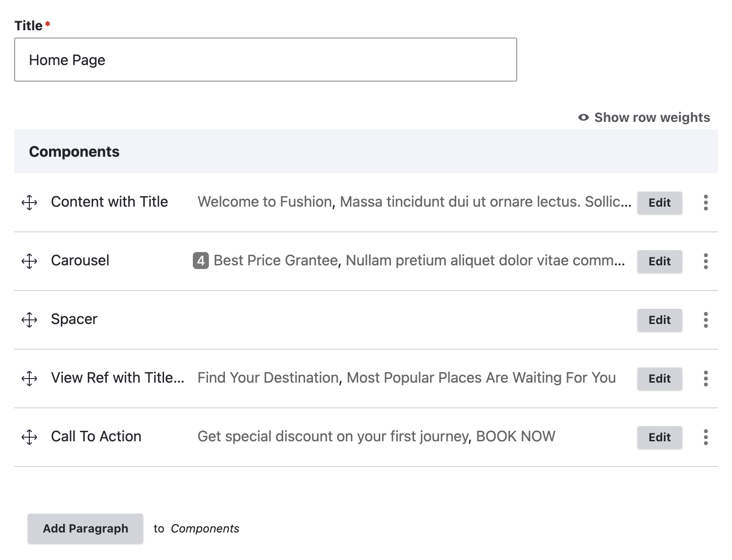This screenshot has width=732, height=560.
Task: Click the View Ref with Title drag handle
Action: pos(29,379)
